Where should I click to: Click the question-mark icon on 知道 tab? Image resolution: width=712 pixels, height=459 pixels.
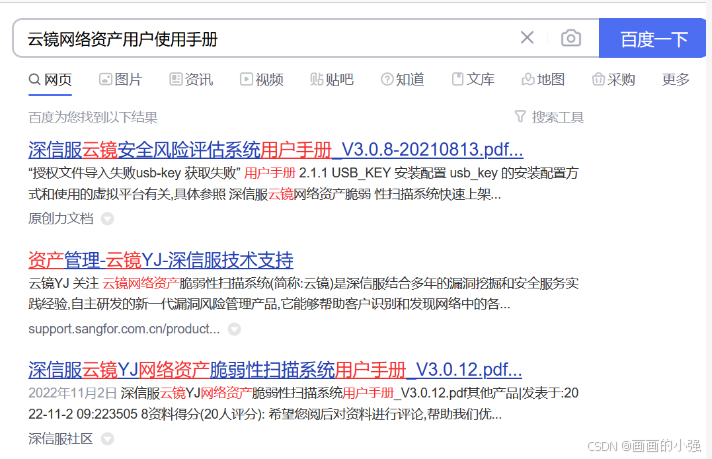pos(387,79)
